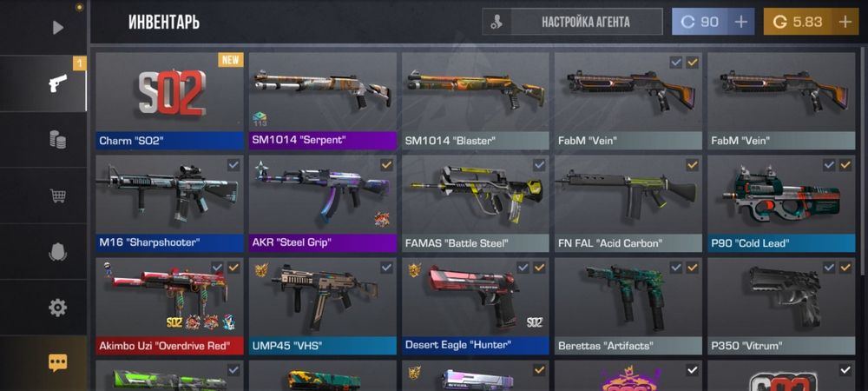Select the Charm "SO2" item
Image resolution: width=868 pixels, height=391 pixels.
click(169, 102)
